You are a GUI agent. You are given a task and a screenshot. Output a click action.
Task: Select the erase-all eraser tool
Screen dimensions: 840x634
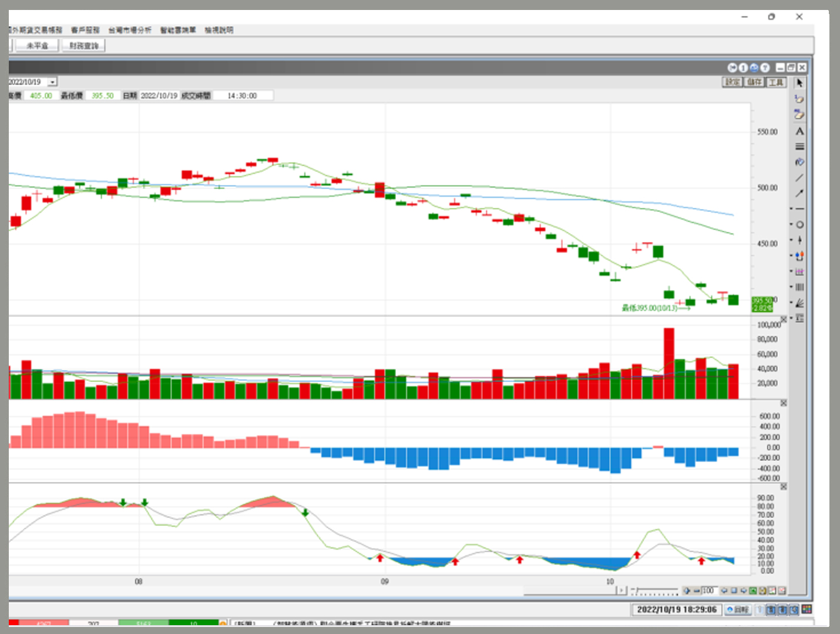click(799, 114)
